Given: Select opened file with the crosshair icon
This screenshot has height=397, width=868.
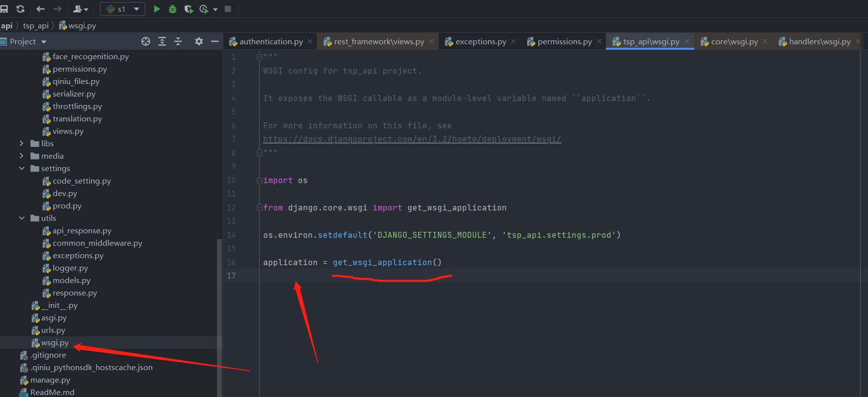Looking at the screenshot, I should (146, 42).
